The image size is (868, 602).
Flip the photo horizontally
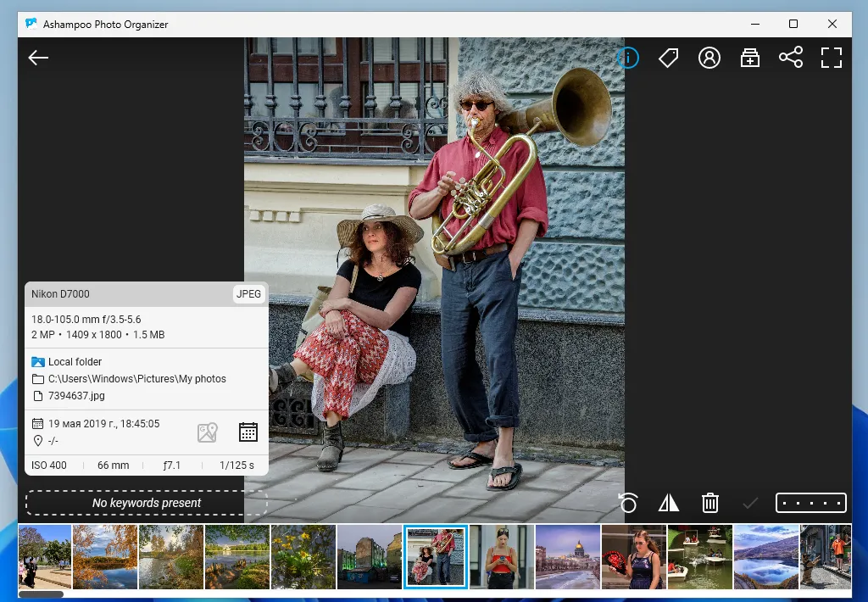[x=668, y=503]
